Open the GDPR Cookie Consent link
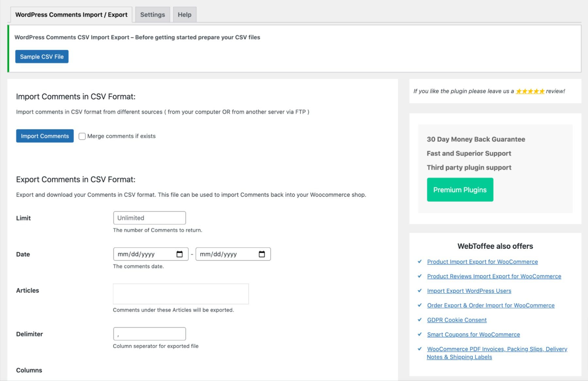Screen dimensions: 588x381 457,320
